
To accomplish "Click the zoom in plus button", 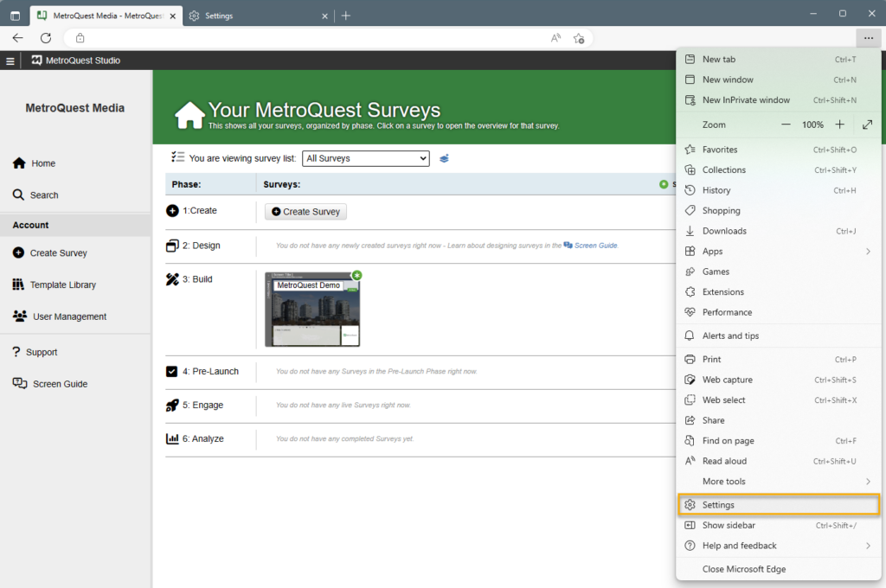I will point(839,125).
